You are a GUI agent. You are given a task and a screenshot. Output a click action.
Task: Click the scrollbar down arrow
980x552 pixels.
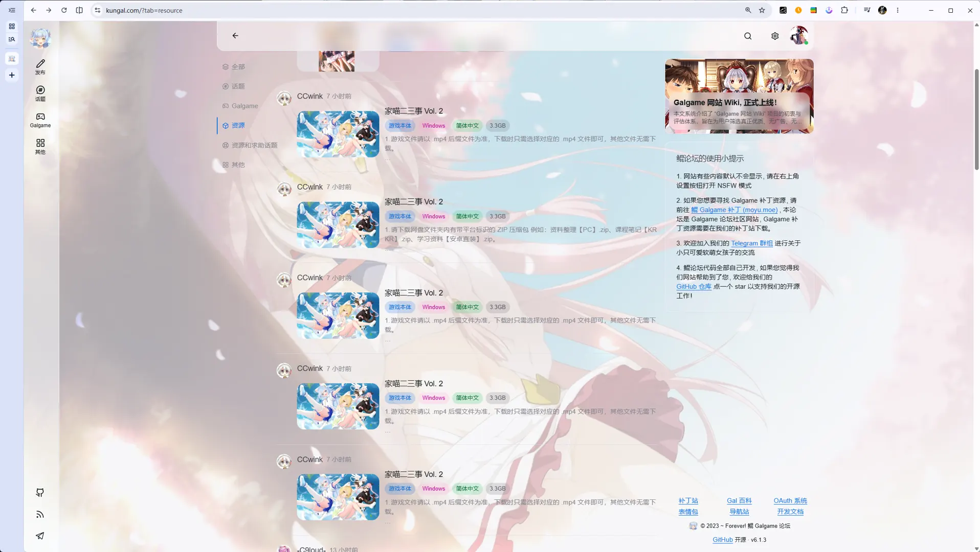click(x=976, y=548)
